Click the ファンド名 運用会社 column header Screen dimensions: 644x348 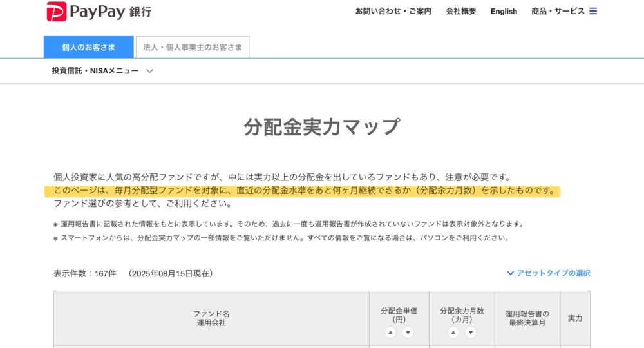pos(211,318)
